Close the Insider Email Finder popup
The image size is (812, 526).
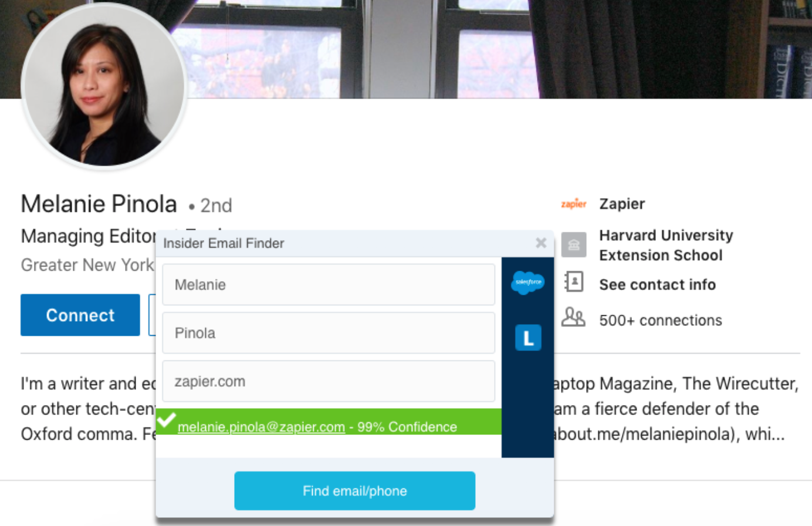tap(541, 242)
